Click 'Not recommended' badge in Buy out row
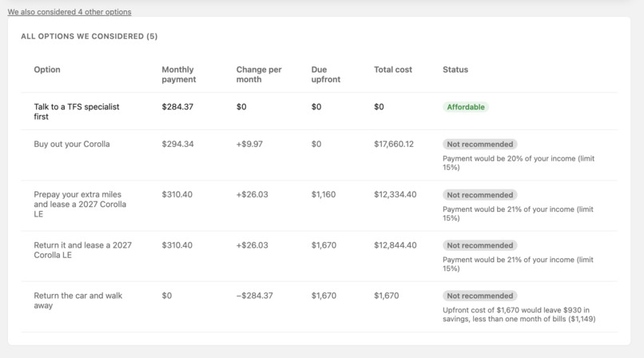This screenshot has height=358, width=644. [479, 145]
